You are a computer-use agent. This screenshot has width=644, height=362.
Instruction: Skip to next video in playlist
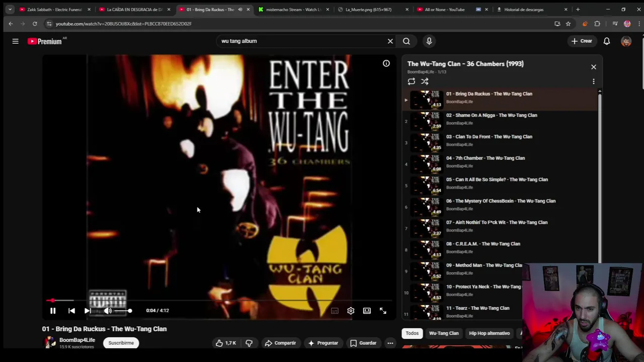[x=88, y=311]
